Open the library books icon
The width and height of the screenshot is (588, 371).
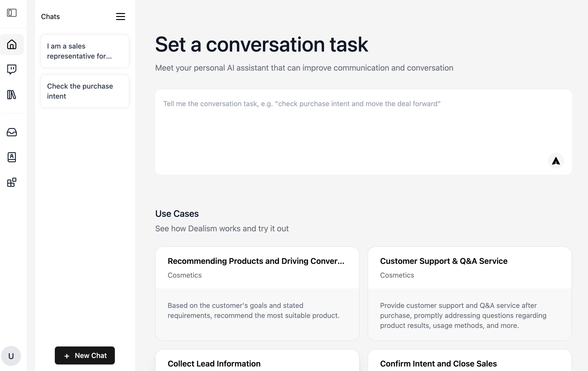(12, 95)
